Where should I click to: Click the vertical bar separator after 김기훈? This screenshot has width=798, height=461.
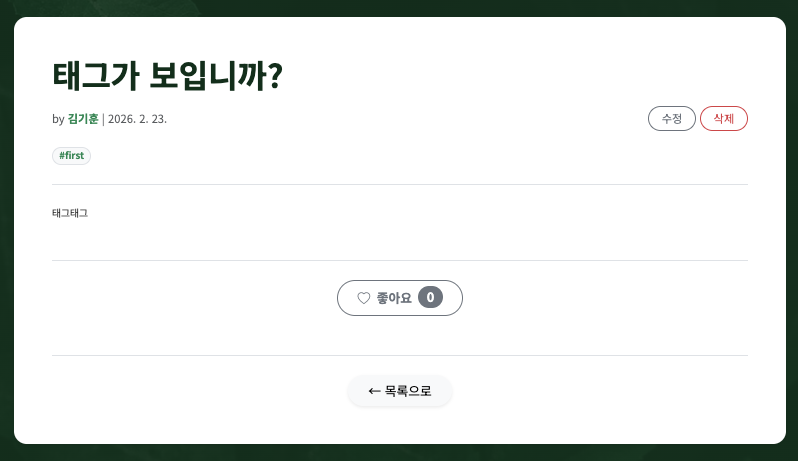[103, 119]
